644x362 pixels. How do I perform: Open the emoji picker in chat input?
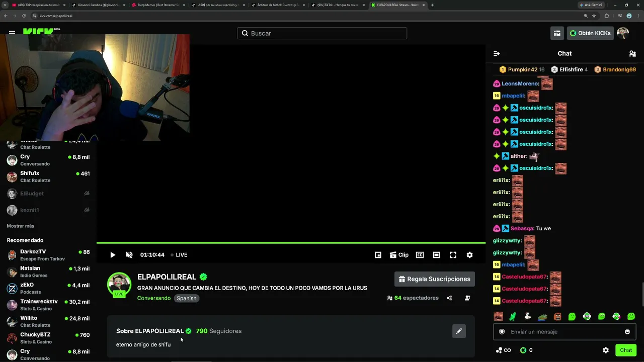pyautogui.click(x=627, y=332)
